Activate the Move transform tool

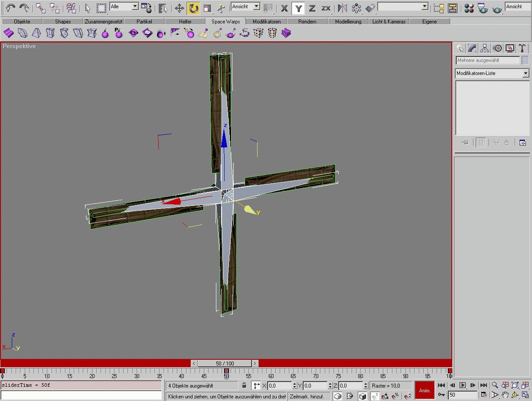tap(179, 8)
